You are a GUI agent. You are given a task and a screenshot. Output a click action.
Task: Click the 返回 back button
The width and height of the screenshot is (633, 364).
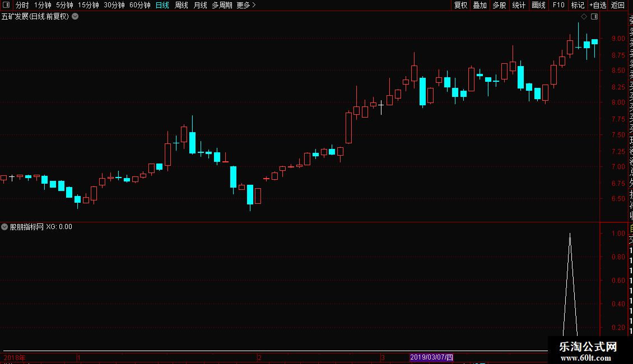[x=618, y=5]
